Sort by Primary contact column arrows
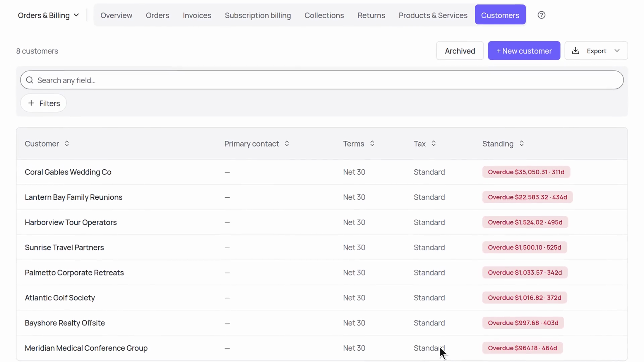This screenshot has width=644, height=362. [x=287, y=143]
